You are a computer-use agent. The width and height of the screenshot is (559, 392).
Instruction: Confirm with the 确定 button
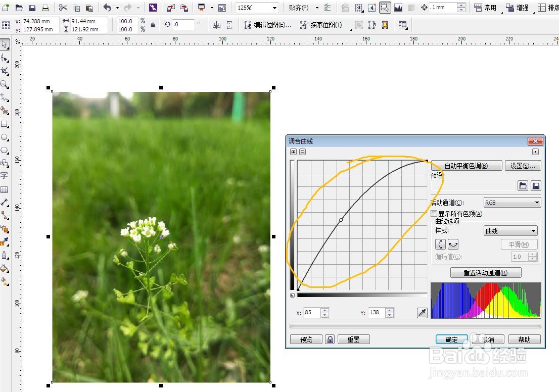[x=452, y=339]
